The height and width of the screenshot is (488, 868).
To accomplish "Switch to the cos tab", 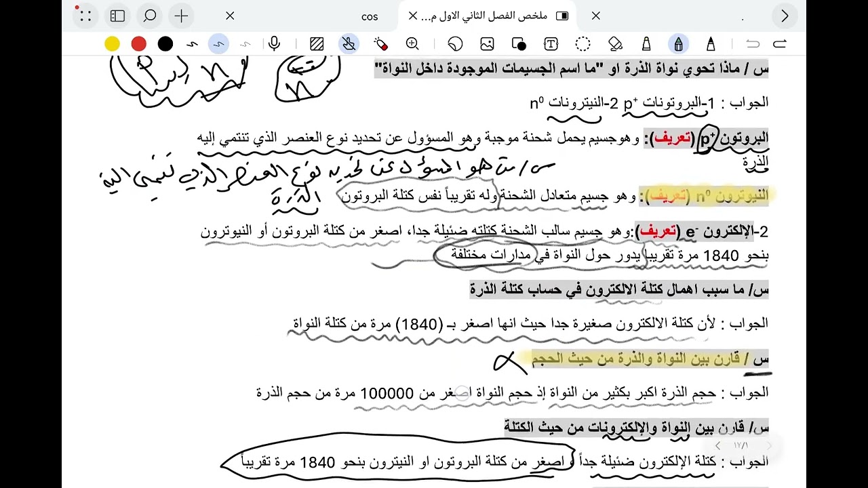I will 370,16.
